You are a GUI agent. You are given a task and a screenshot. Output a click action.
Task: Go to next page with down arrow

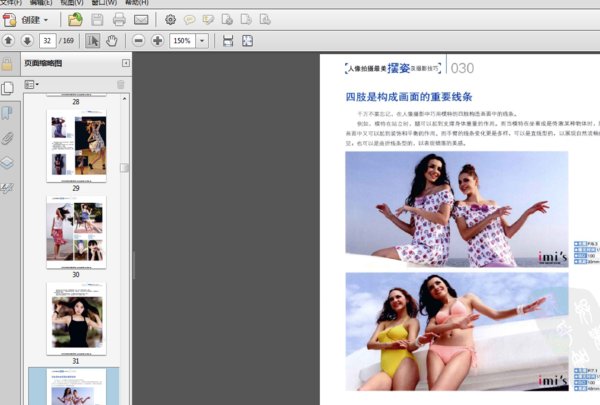[27, 41]
